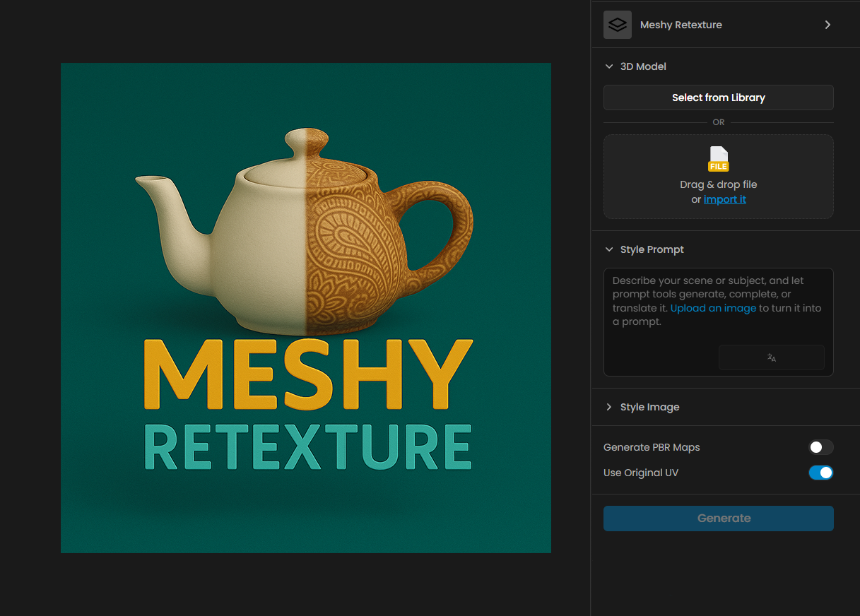860x616 pixels.
Task: Click the Meshy Retexture layers icon
Action: tap(617, 25)
